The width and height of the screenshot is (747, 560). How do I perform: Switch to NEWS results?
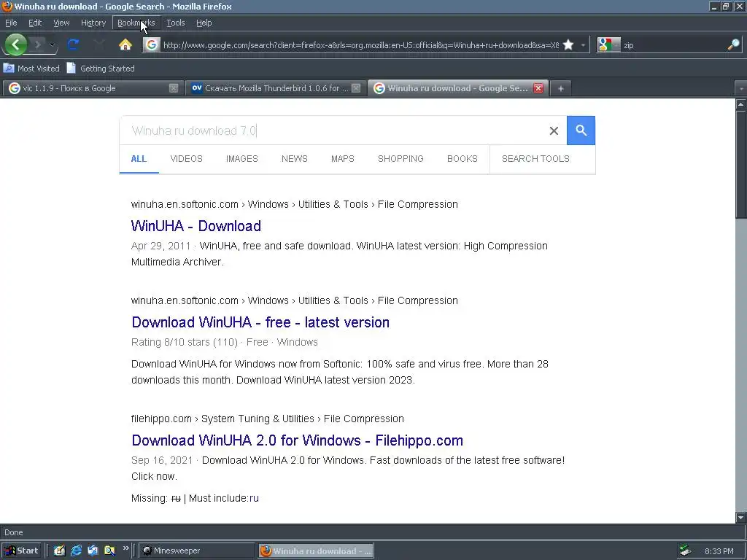tap(295, 158)
